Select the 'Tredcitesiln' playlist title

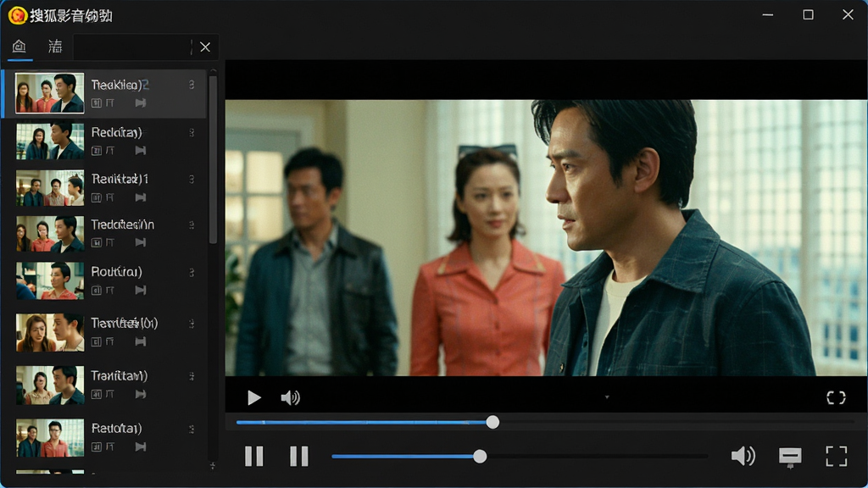coord(122,225)
